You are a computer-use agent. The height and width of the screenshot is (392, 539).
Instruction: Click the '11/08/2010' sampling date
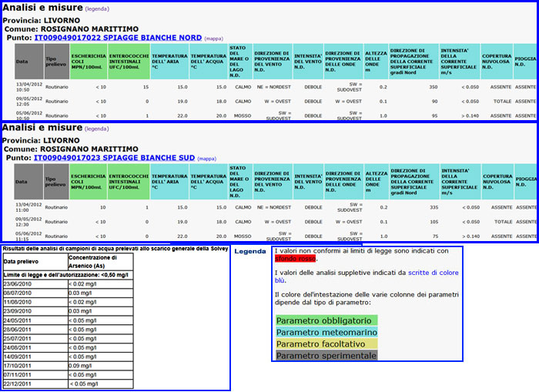(18, 302)
